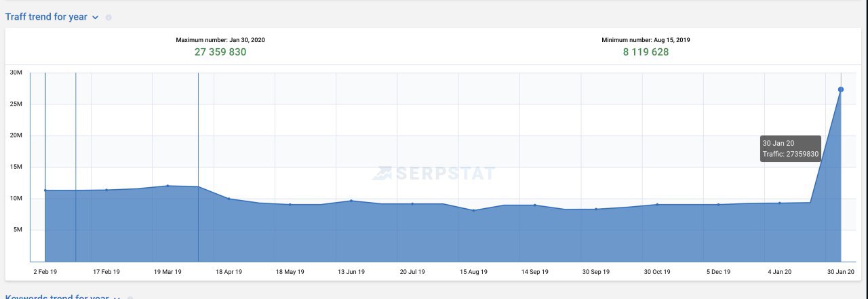Click the 'Maximum number: Jan 30, 2020' label

click(x=220, y=40)
